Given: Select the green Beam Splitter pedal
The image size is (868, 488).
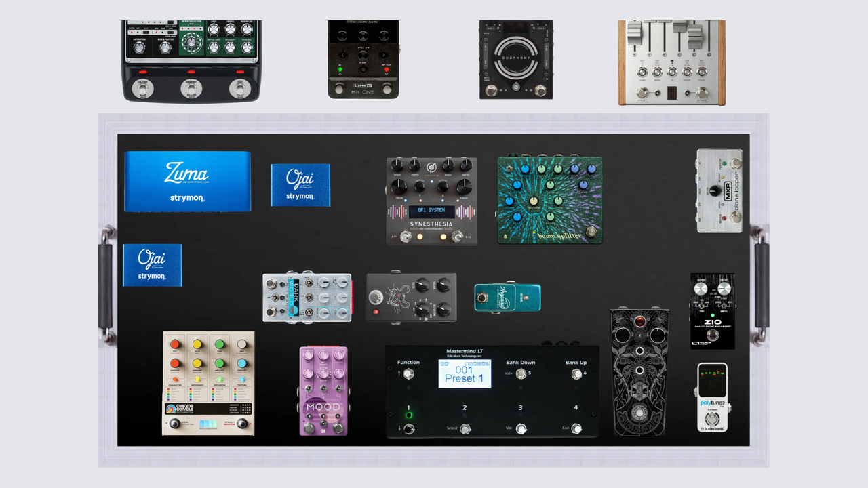Looking at the screenshot, I should 550,200.
